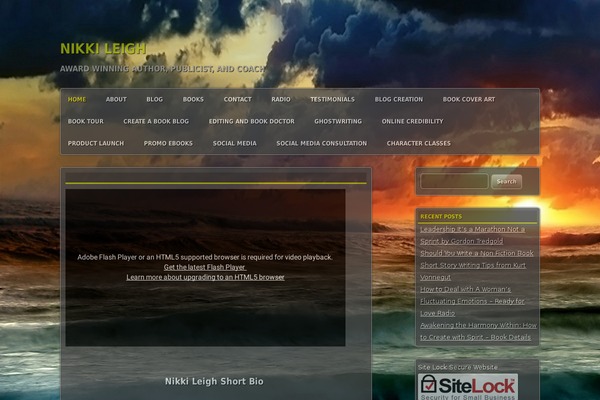Go to Ghostwriting page
Image resolution: width=600 pixels, height=400 pixels.
(x=338, y=121)
